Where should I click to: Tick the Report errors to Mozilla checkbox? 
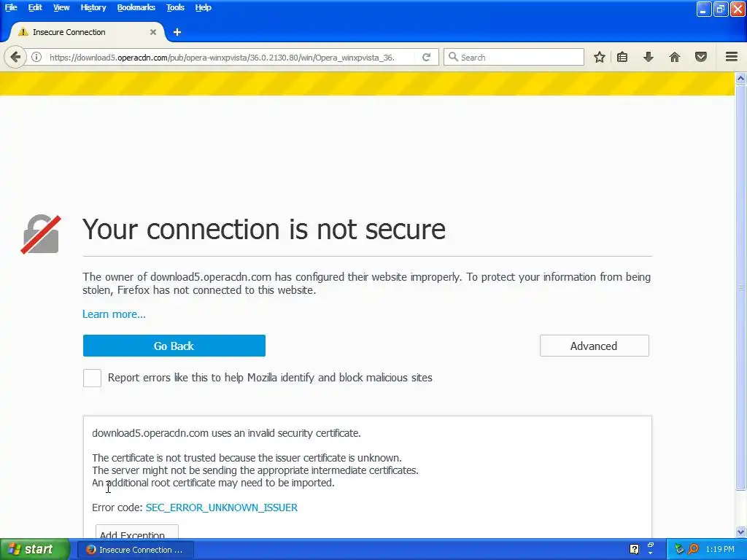(92, 378)
